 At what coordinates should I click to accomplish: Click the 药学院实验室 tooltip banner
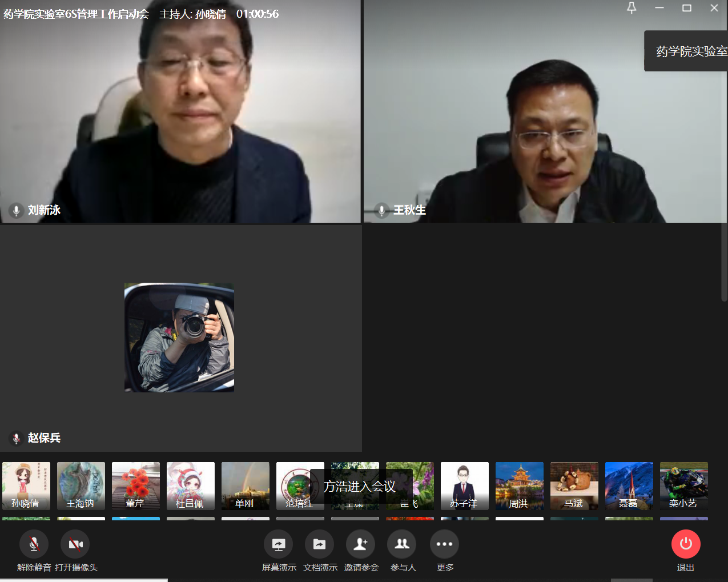coord(687,51)
